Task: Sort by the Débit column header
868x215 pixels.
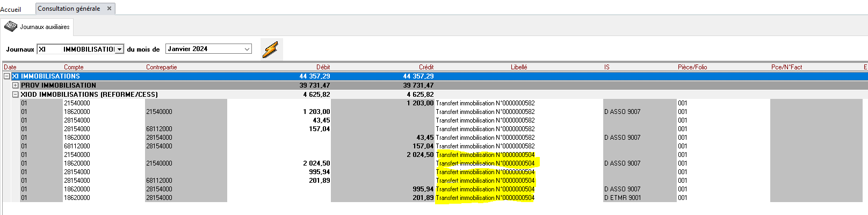Action: click(x=323, y=67)
